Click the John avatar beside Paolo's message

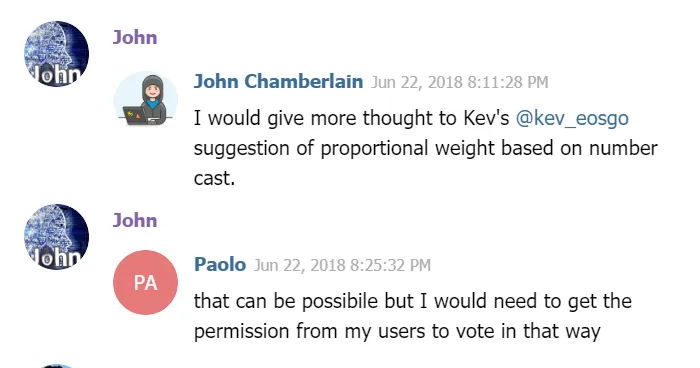coord(56,237)
